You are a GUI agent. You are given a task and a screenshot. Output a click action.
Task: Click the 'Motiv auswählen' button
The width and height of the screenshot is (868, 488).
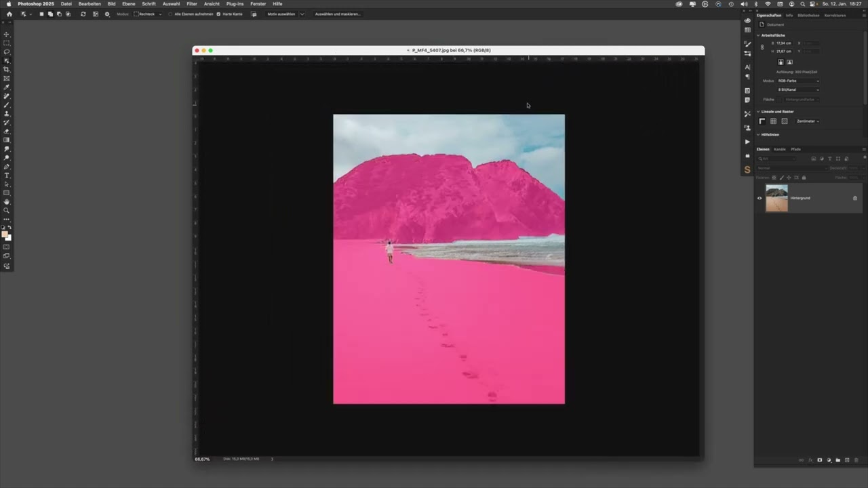point(281,14)
